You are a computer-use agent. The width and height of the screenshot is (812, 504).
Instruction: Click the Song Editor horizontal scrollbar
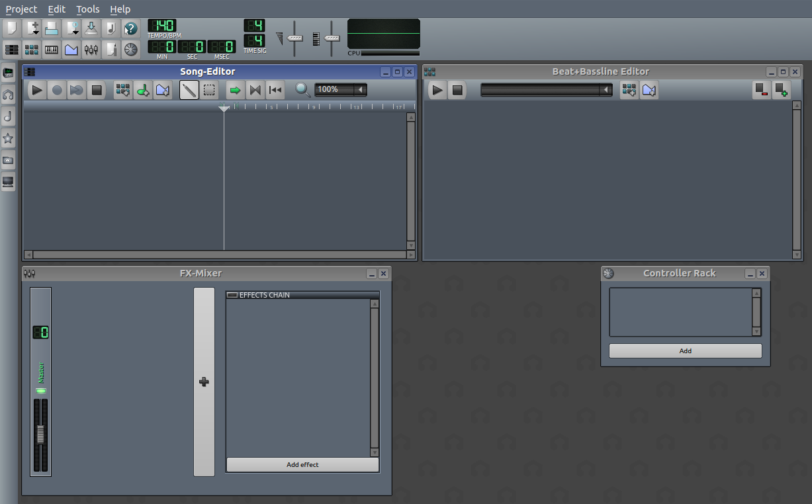(x=218, y=255)
